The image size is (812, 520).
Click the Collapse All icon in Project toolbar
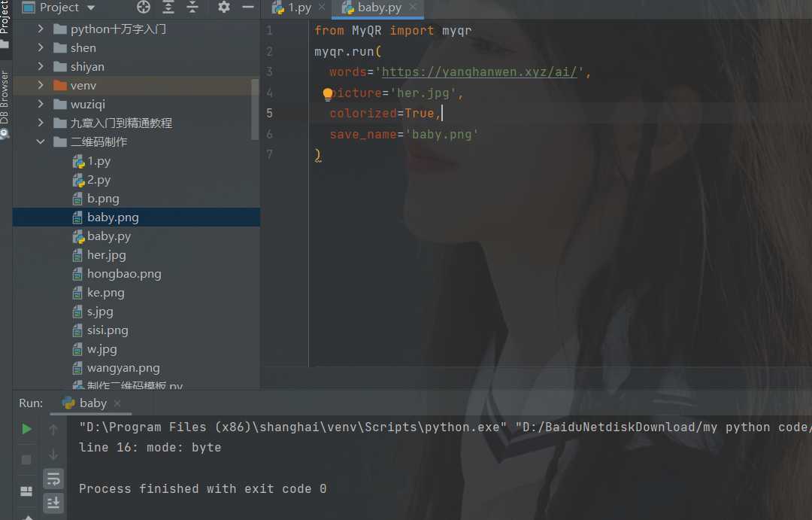tap(192, 8)
